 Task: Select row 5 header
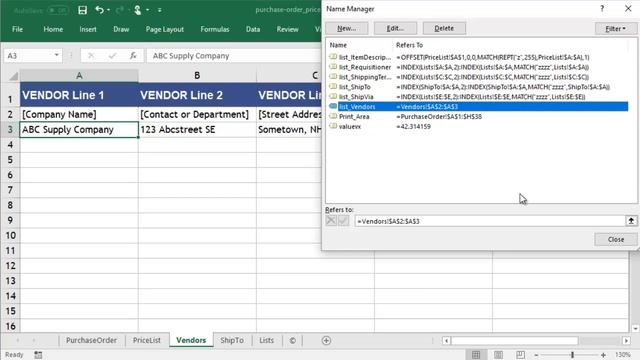pyautogui.click(x=10, y=160)
